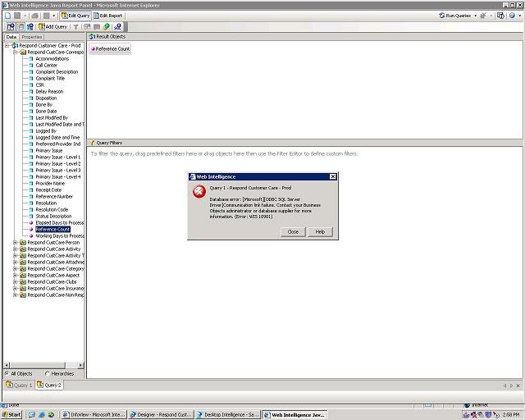
Task: Close the Web Intelligence dialog with X
Action: click(x=333, y=176)
